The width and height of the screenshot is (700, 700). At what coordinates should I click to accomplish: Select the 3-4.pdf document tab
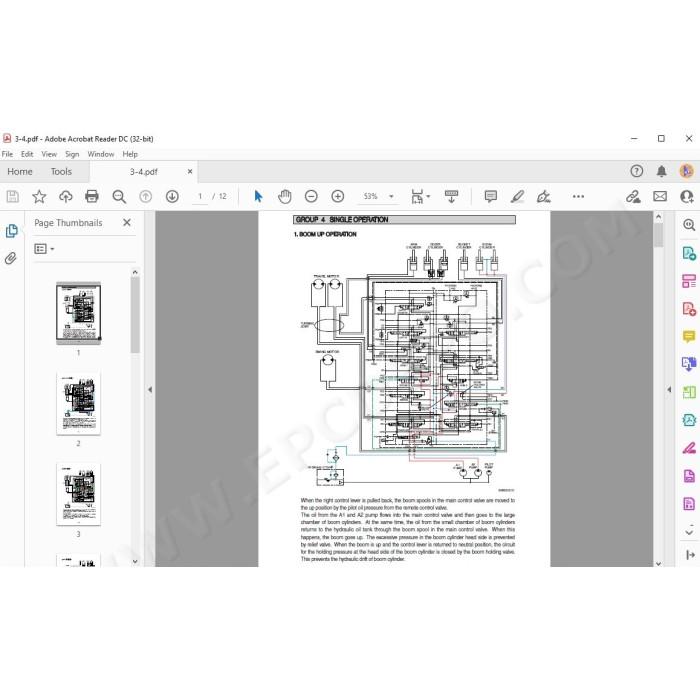click(x=143, y=172)
